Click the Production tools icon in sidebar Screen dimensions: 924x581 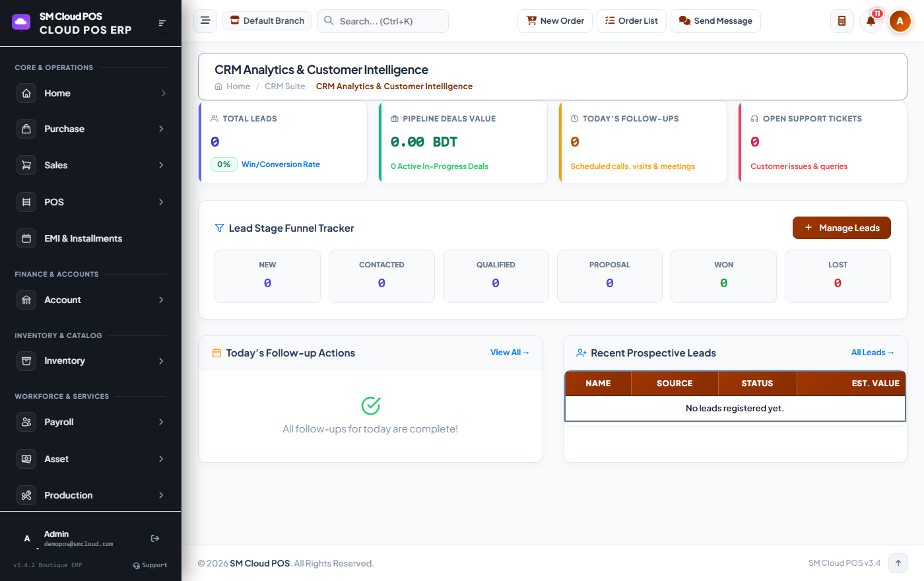pyautogui.click(x=26, y=495)
